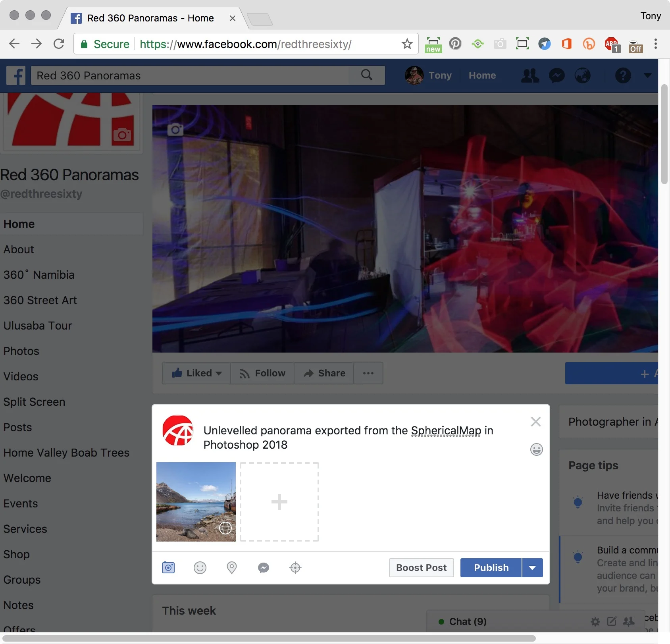Open the @redthreesixty username link
This screenshot has width=670, height=644.
[41, 194]
